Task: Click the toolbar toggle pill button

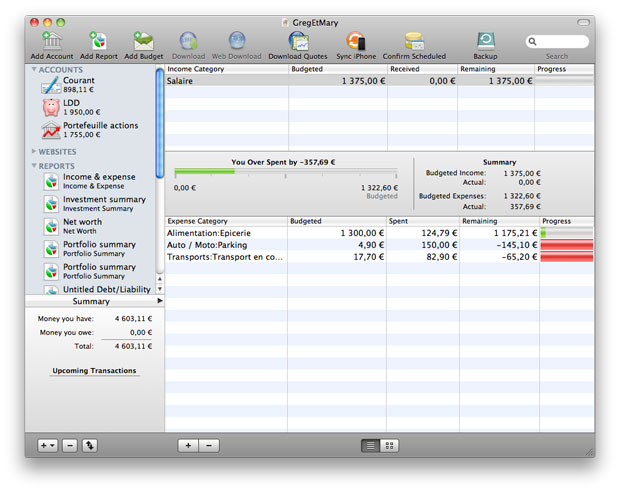Action: (583, 23)
